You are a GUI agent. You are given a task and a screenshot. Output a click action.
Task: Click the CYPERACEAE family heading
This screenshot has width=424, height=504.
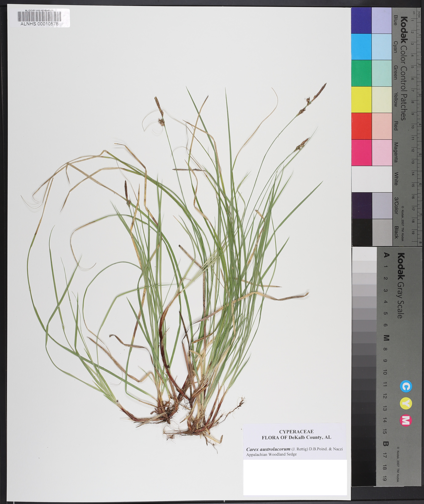(x=296, y=432)
